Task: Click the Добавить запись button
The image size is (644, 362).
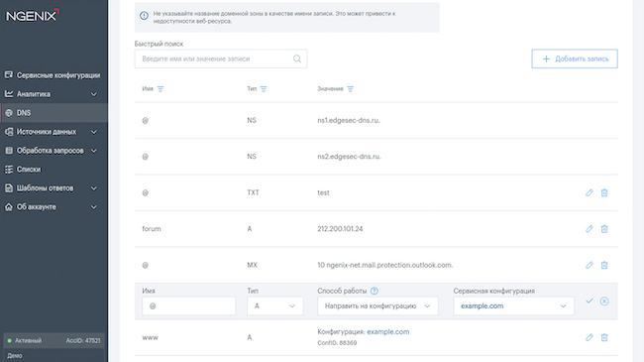Action: click(x=575, y=59)
